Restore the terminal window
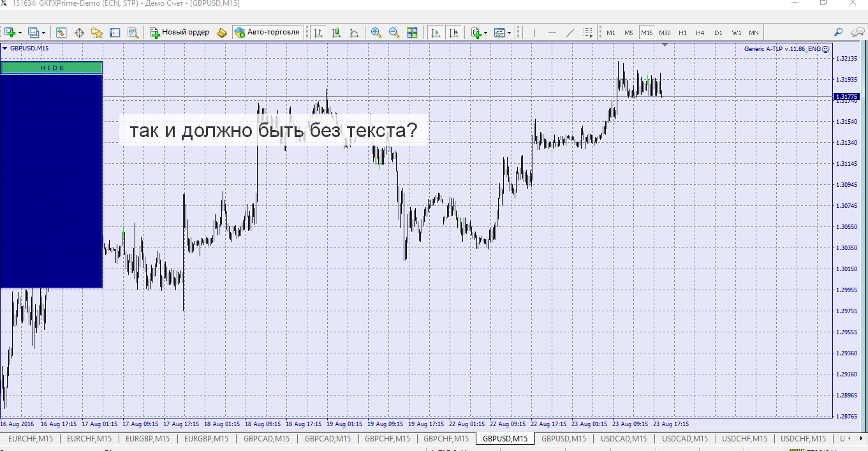The width and height of the screenshot is (868, 451). 823,3
